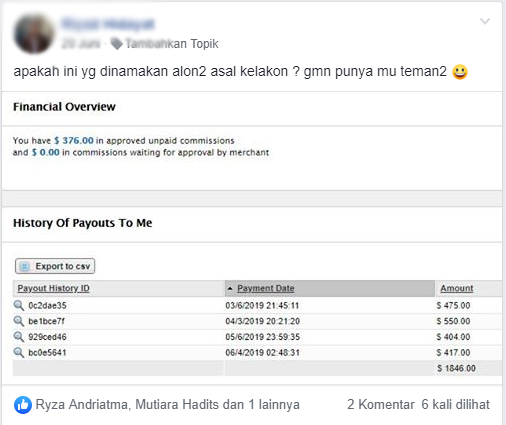This screenshot has height=425, width=506.
Task: Click the blue like reaction icon
Action: tap(23, 405)
